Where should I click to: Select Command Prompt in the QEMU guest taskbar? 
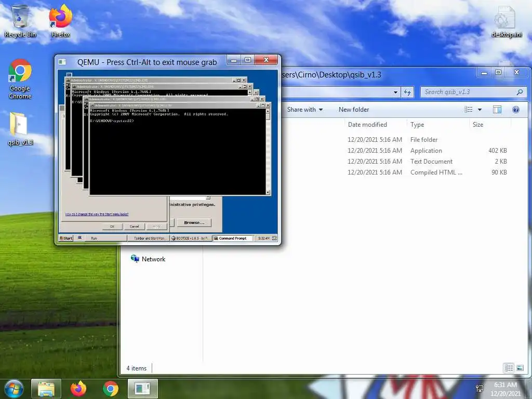click(233, 238)
